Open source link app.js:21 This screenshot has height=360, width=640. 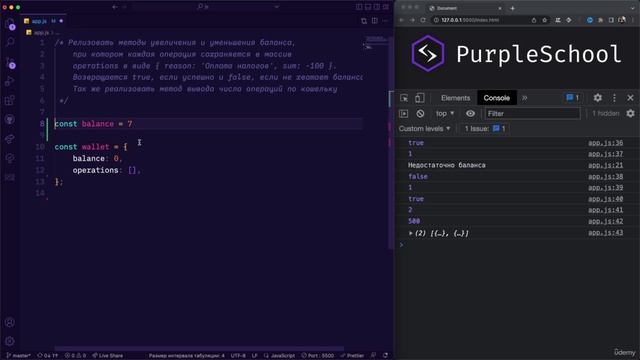[x=605, y=165]
